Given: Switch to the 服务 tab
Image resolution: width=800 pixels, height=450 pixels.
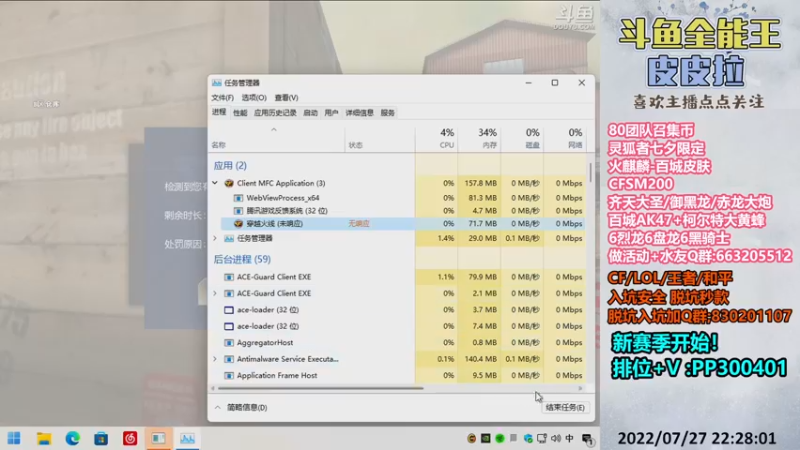Looking at the screenshot, I should [388, 113].
